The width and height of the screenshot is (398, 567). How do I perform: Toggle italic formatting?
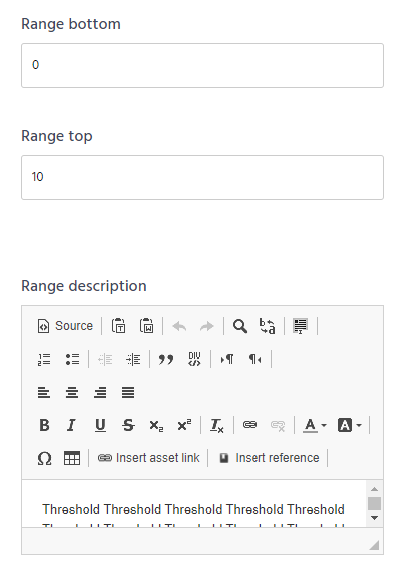[72, 425]
